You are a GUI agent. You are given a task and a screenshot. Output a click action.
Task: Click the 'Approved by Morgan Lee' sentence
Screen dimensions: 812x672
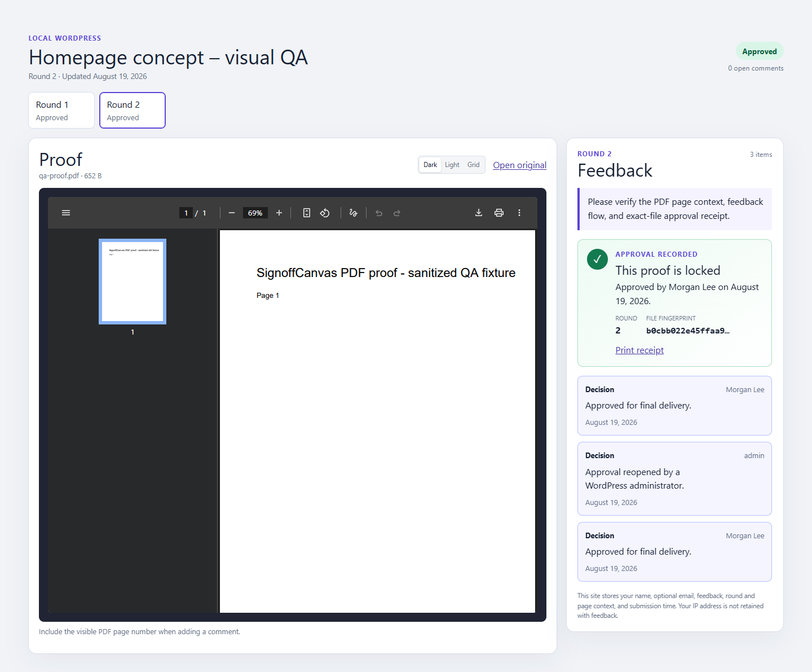pos(687,294)
